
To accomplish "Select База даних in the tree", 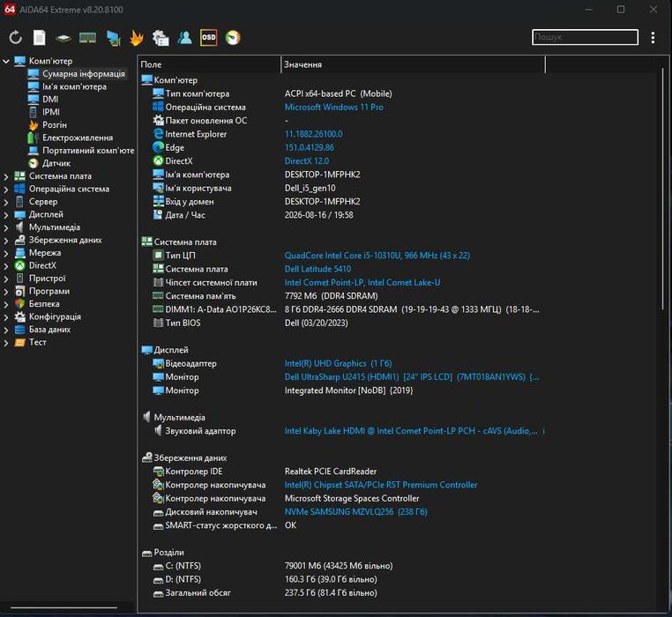I will point(49,330).
